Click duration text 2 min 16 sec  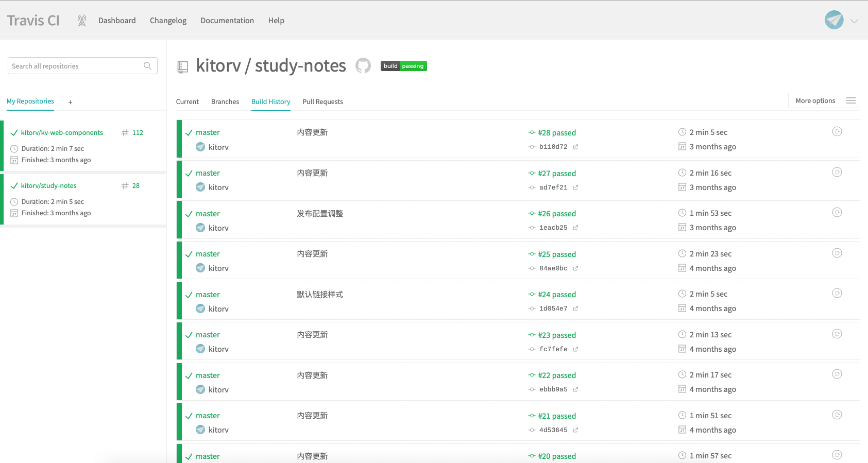pos(710,173)
